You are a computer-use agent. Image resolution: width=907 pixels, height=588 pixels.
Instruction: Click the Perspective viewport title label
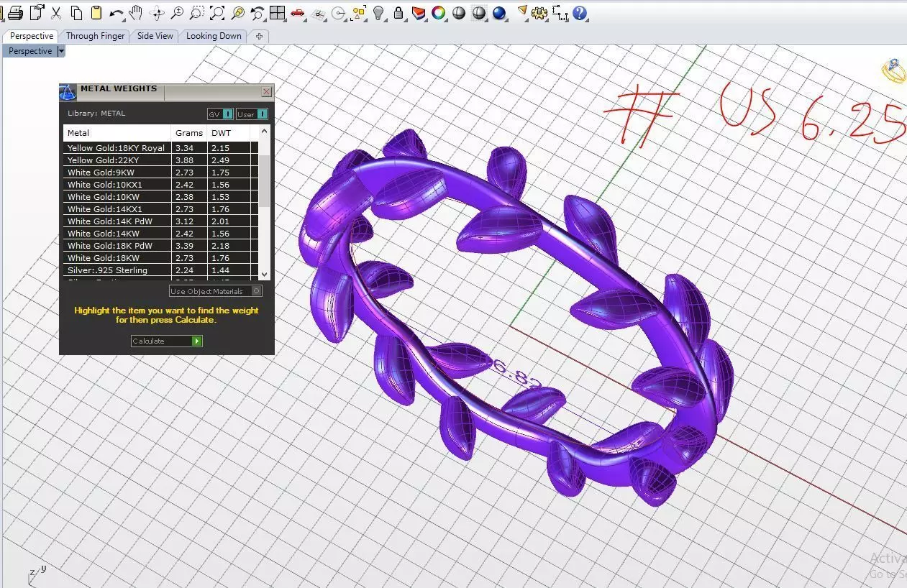click(30, 51)
